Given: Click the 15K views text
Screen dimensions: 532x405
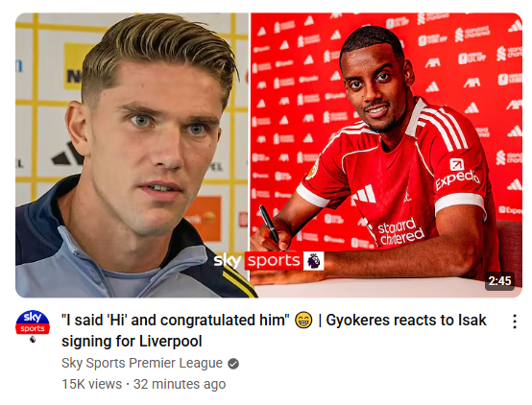Looking at the screenshot, I should tap(91, 384).
